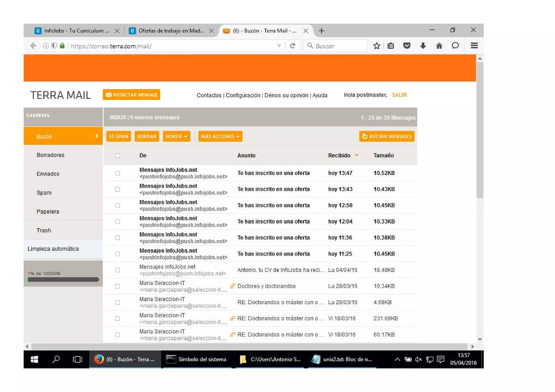Open attachment clip on Doctores y doctorandos

[x=233, y=286]
